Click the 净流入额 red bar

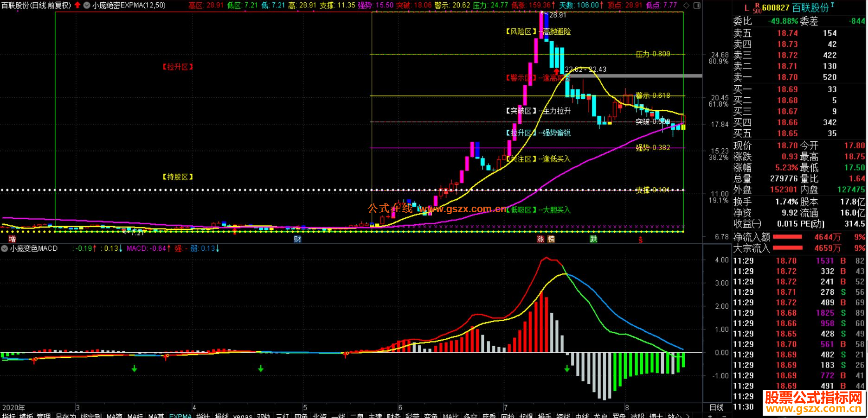click(787, 237)
